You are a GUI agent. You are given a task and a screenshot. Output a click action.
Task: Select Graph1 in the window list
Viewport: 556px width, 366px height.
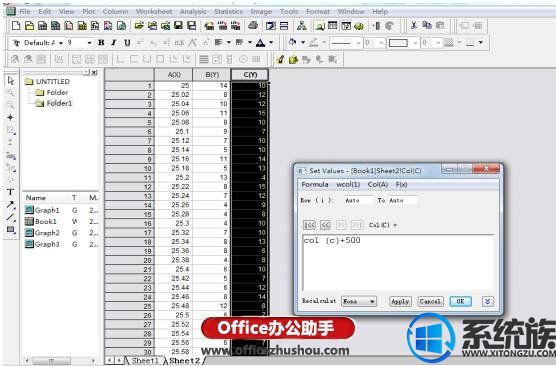[x=42, y=210]
